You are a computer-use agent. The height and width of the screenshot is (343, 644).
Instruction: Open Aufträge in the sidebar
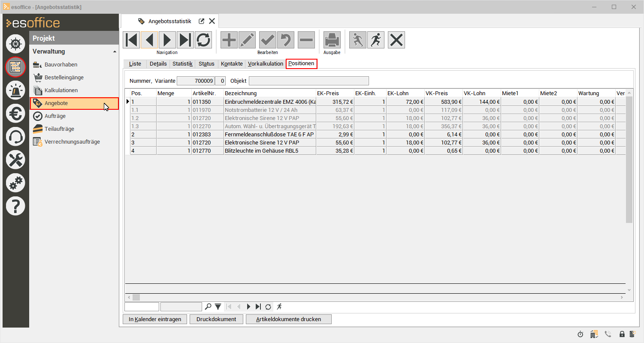[55, 116]
